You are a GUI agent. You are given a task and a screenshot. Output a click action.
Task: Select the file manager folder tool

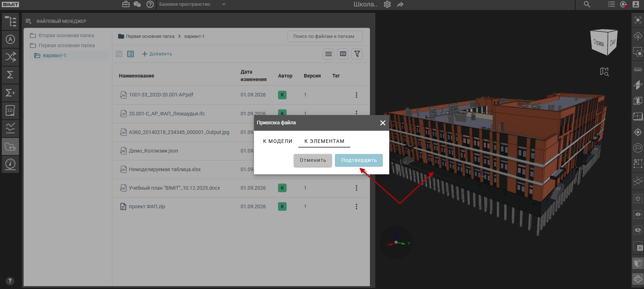coord(10,146)
